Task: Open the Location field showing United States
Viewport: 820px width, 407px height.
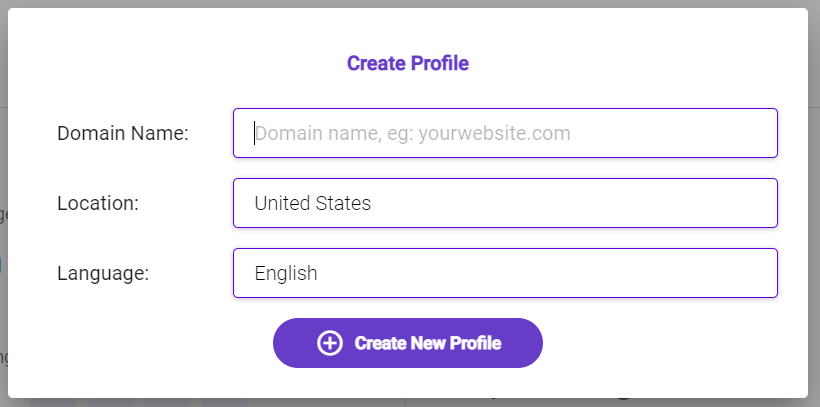Action: click(x=505, y=203)
